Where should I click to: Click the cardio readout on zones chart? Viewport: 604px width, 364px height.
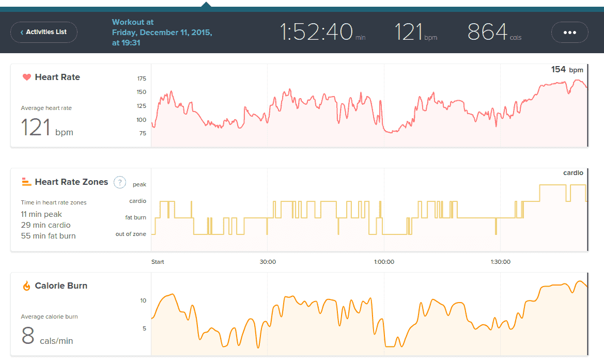coord(572,173)
